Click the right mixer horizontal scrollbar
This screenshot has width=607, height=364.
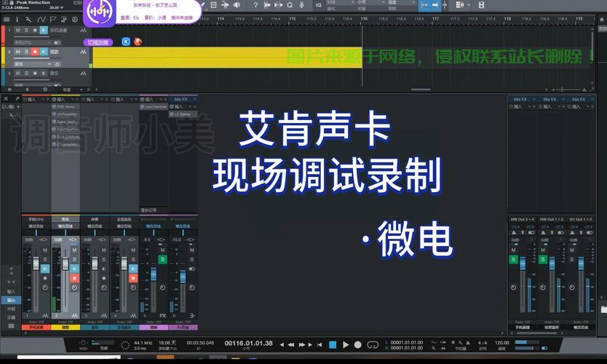[x=536, y=333]
